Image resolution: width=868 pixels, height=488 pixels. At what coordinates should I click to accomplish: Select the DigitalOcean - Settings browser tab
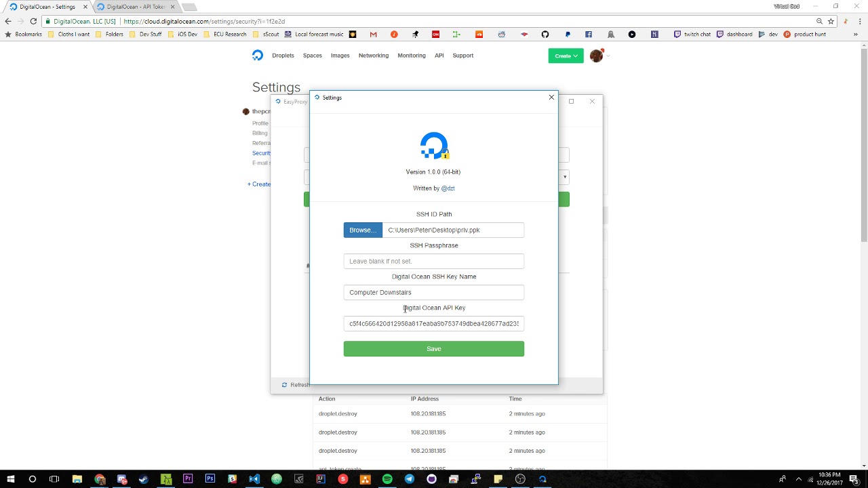(46, 7)
